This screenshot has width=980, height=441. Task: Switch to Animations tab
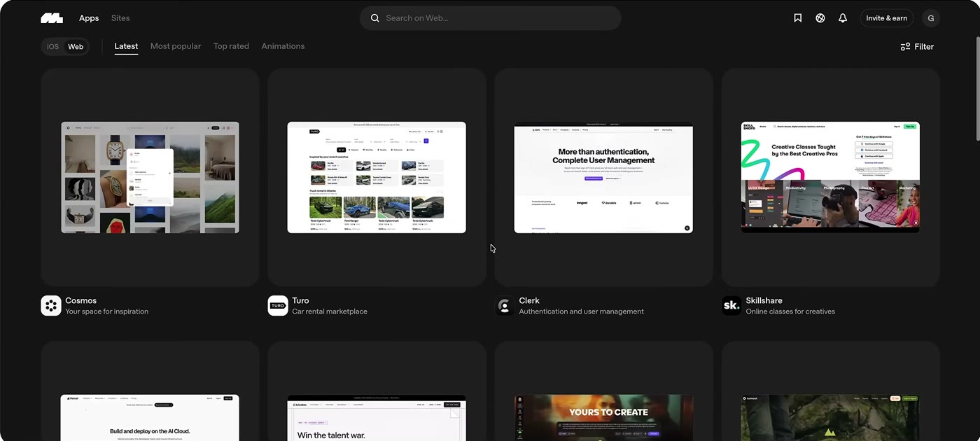283,46
